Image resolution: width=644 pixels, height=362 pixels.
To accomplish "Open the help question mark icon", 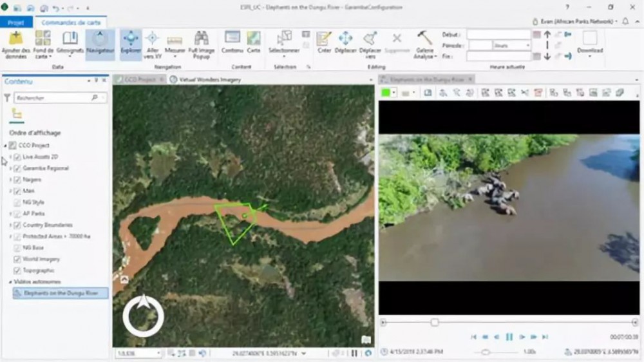I will 567,7.
